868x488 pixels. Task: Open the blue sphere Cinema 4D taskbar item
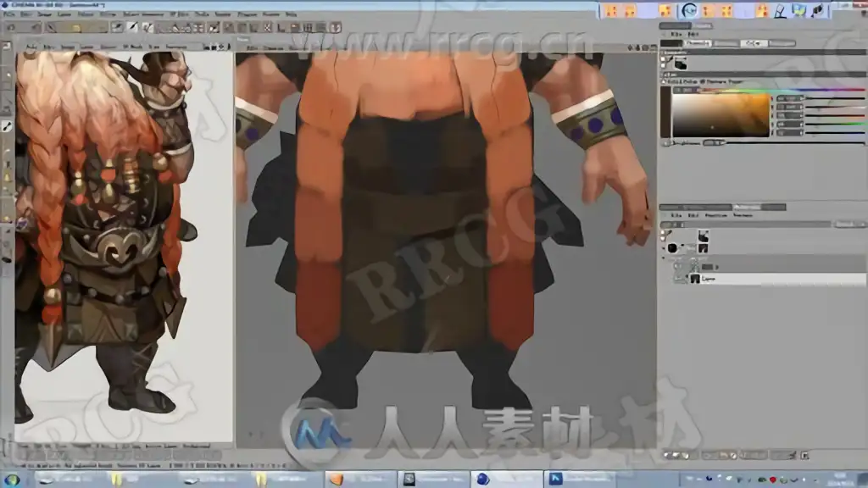point(507,480)
